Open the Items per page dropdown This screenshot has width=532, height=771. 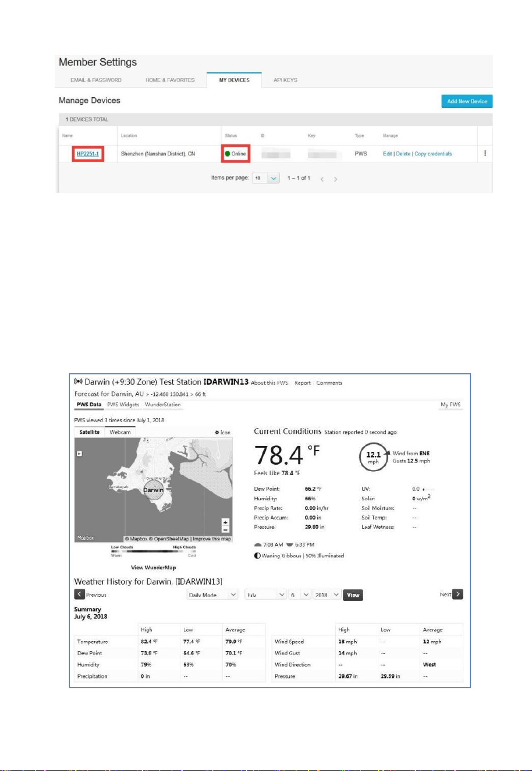pyautogui.click(x=266, y=178)
